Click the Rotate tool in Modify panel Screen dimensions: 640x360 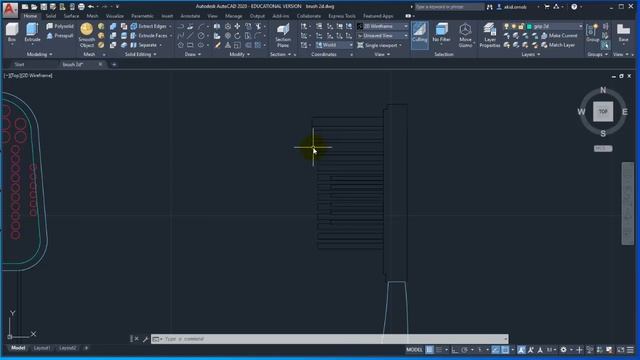click(237, 36)
